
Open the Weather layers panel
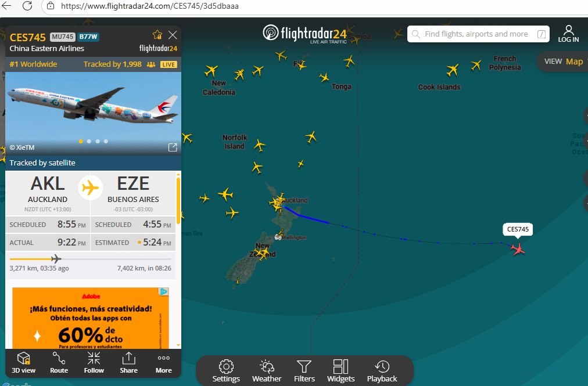click(267, 371)
